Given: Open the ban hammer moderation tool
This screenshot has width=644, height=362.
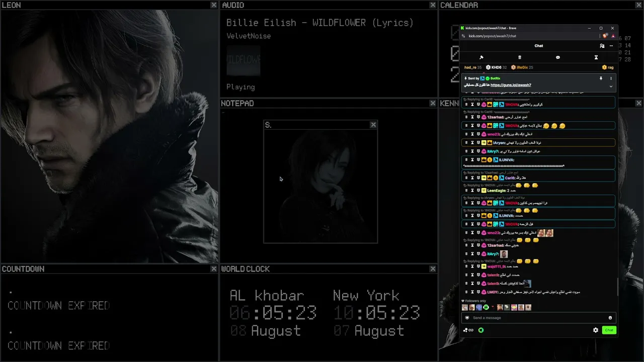Looking at the screenshot, I should point(481,57).
